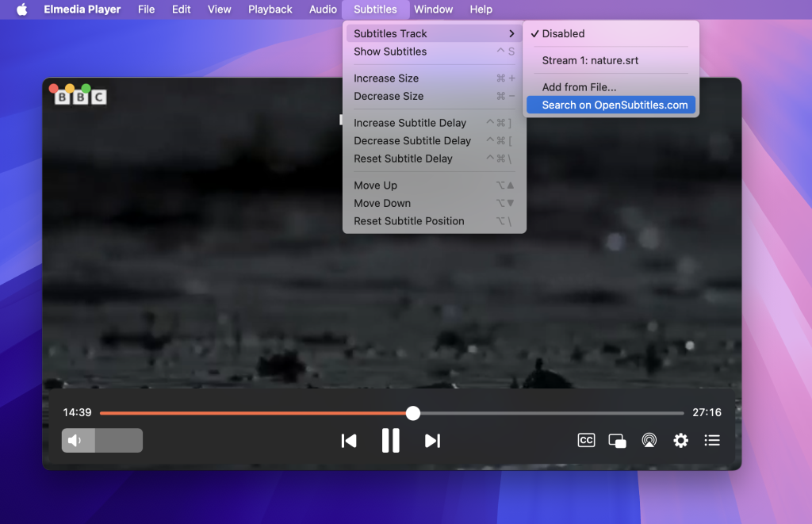Skip to the next video

[x=432, y=441]
